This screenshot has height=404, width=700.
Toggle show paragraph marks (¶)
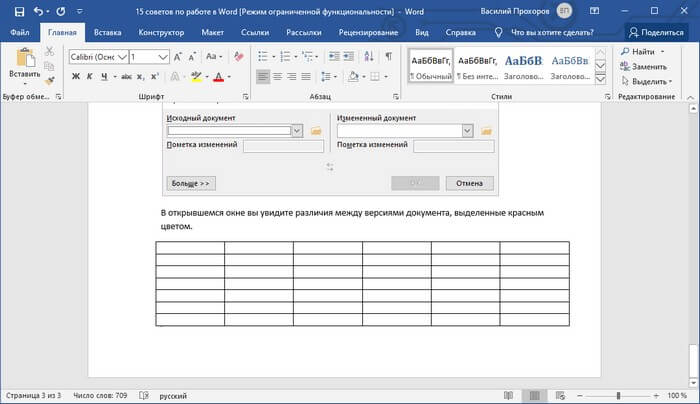pos(388,56)
